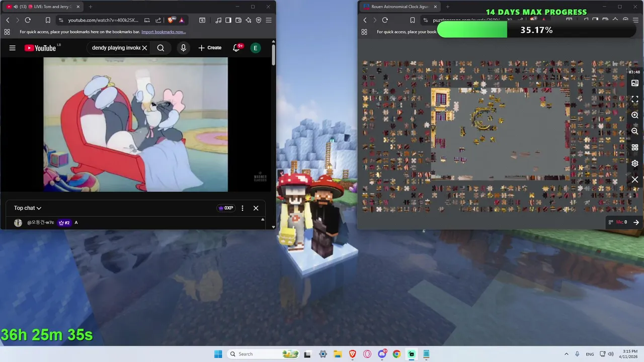
Task: Open the volume control in system tray
Action: pyautogui.click(x=610, y=354)
